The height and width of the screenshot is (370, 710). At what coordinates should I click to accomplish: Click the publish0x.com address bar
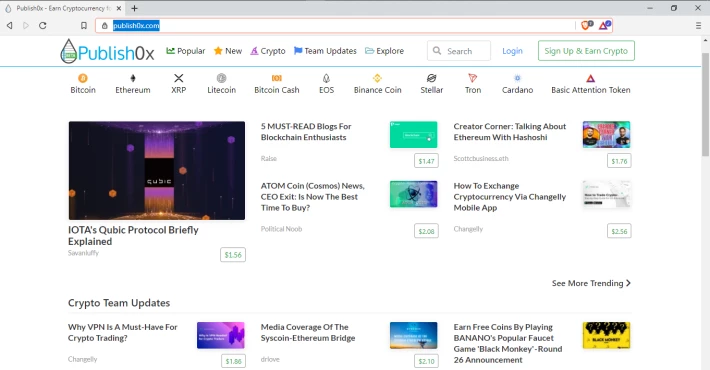(x=335, y=25)
